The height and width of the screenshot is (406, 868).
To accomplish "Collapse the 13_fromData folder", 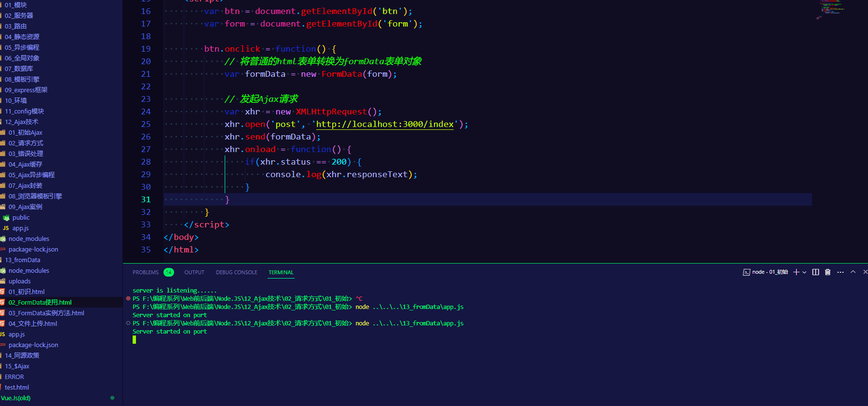I will (22, 260).
